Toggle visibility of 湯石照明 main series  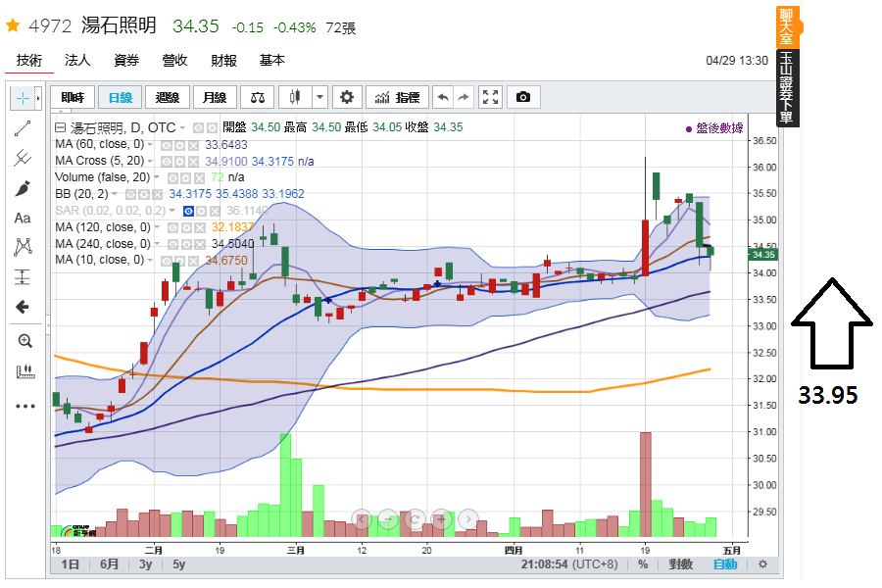click(x=198, y=128)
